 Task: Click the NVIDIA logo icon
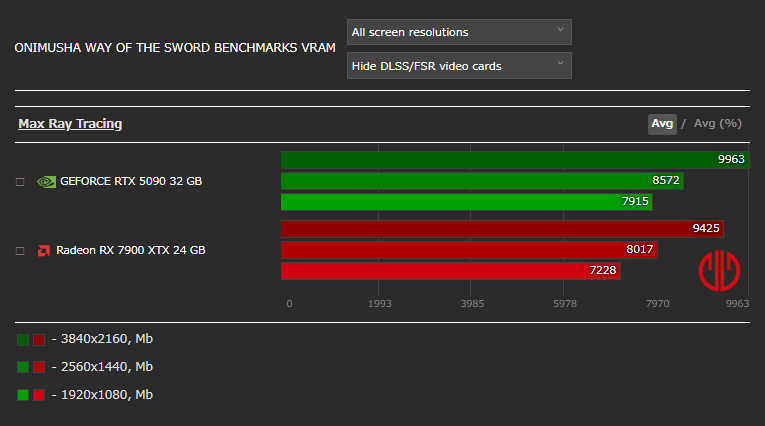pyautogui.click(x=46, y=182)
